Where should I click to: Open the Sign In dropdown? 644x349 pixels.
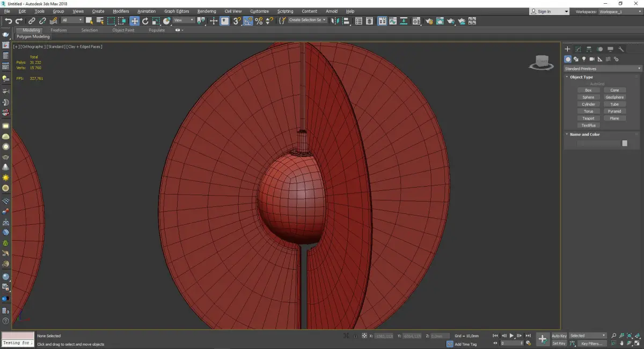pyautogui.click(x=549, y=11)
